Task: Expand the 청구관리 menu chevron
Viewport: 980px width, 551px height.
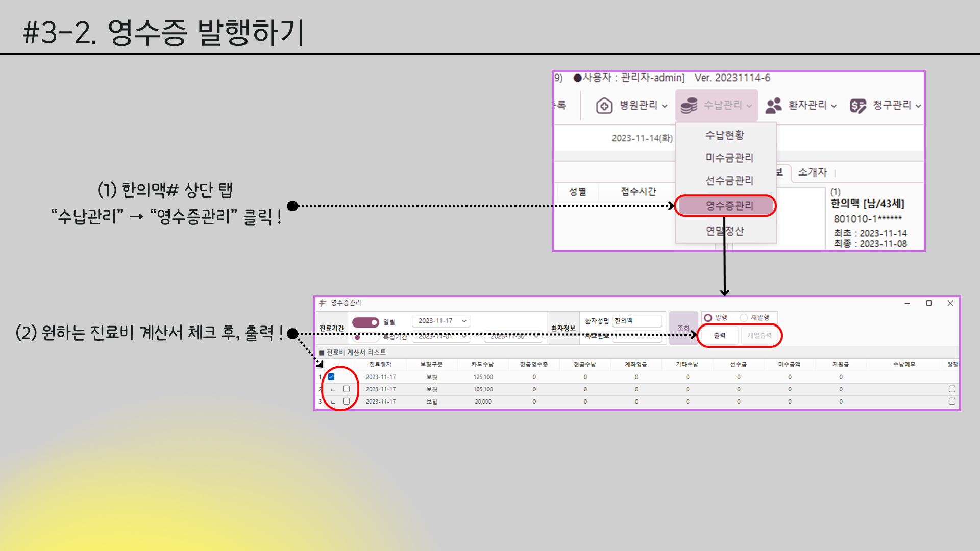Action: click(918, 106)
